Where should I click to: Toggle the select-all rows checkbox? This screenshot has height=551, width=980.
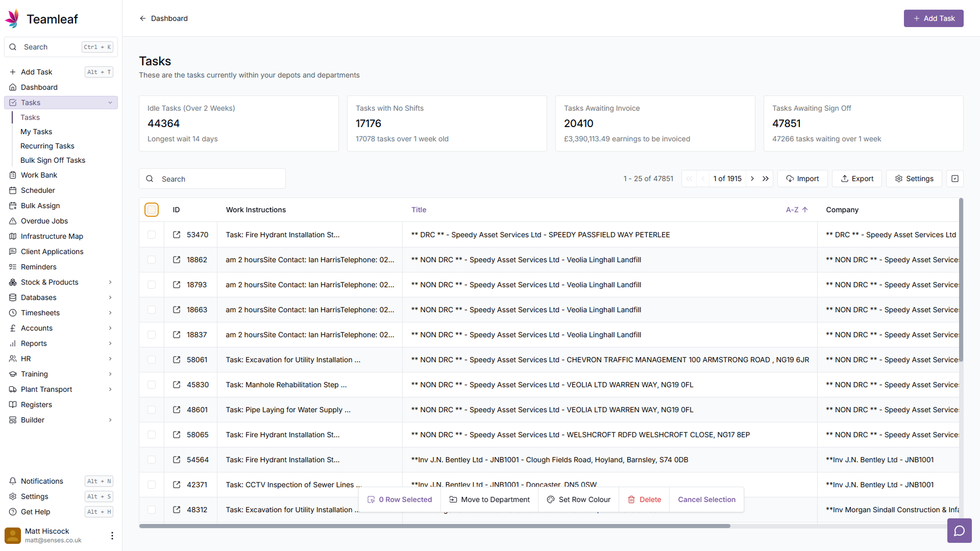pyautogui.click(x=152, y=210)
